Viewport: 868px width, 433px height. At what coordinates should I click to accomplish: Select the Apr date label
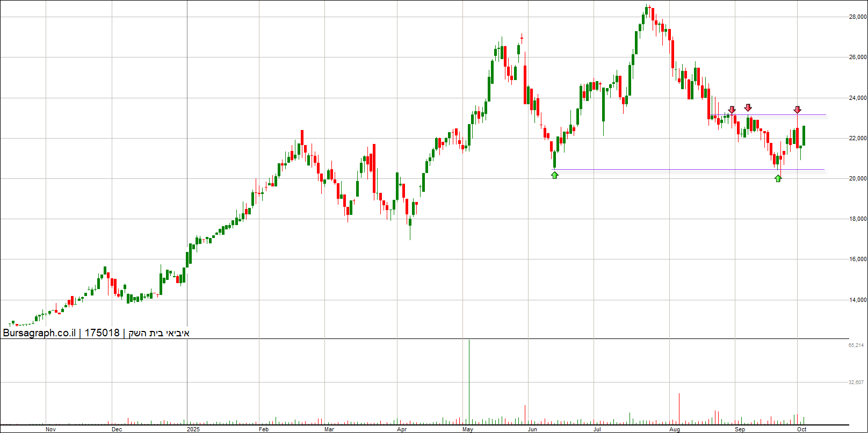(x=401, y=429)
